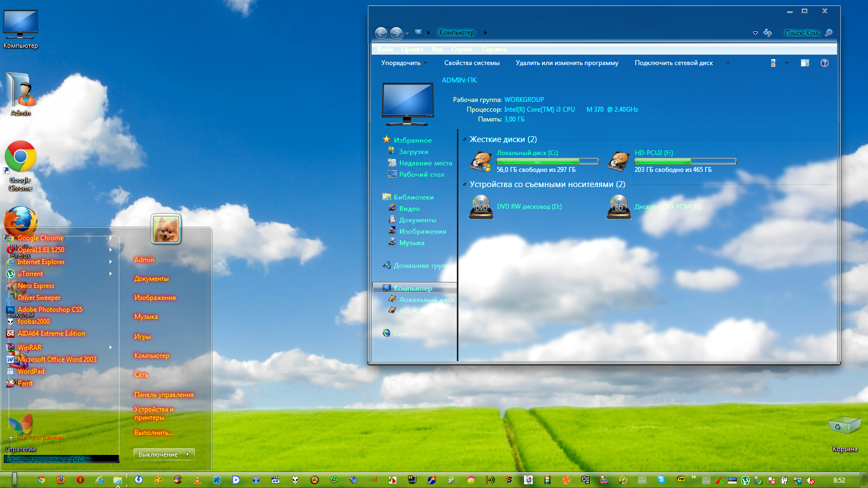Click Удалить или изменить программу

click(566, 63)
